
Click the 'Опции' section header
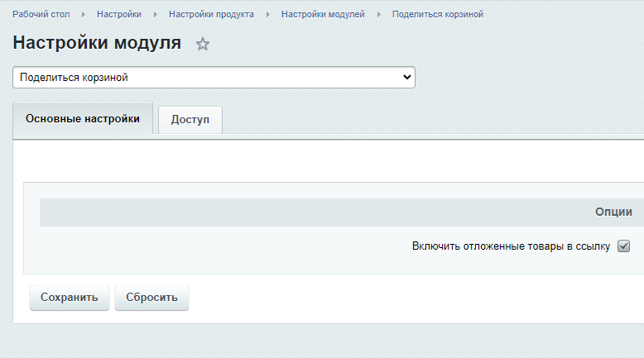[613, 212]
